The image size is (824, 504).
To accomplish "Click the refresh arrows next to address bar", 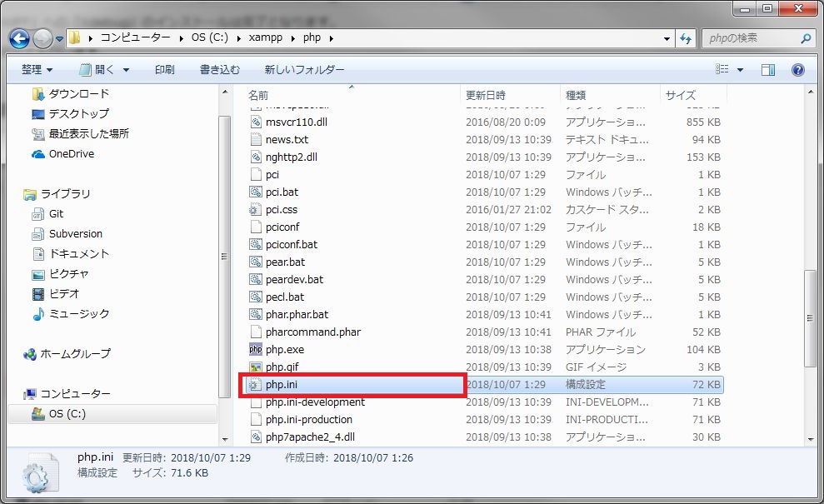I will (686, 38).
